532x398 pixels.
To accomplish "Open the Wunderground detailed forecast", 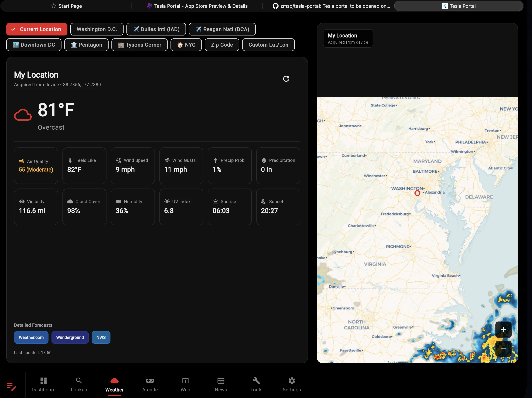I will [x=70, y=337].
